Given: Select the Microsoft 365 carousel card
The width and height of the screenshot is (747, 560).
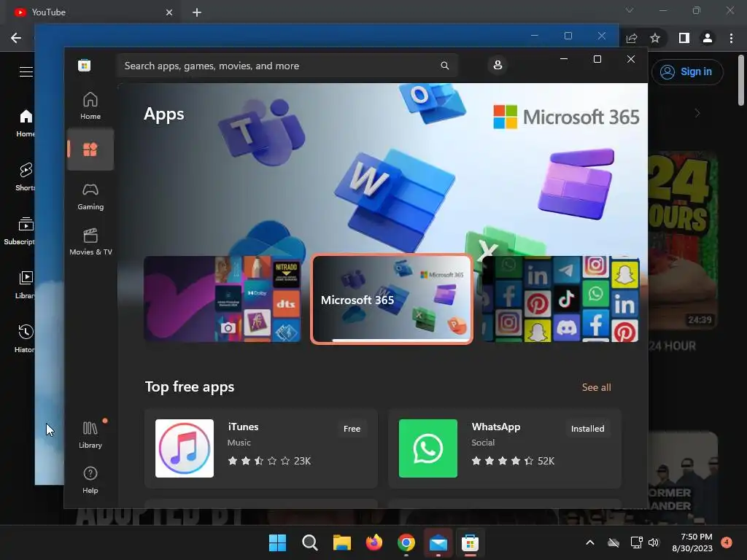Looking at the screenshot, I should pos(392,299).
